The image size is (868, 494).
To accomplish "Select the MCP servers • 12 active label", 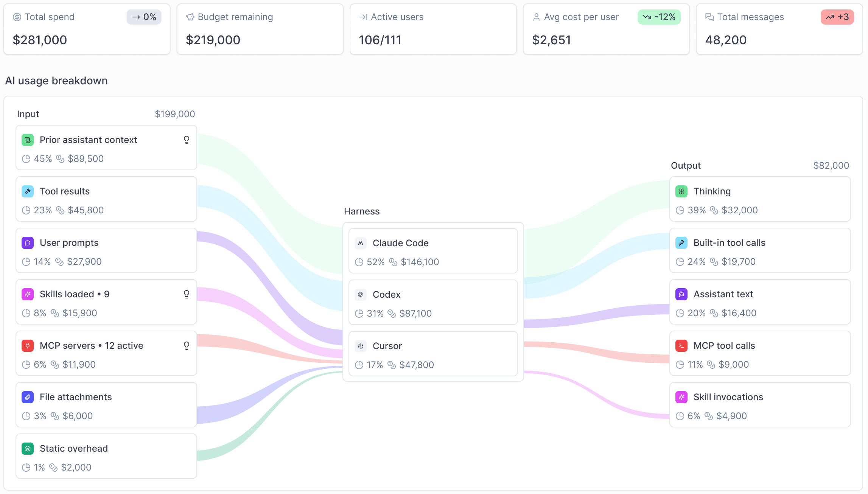I will click(x=92, y=346).
